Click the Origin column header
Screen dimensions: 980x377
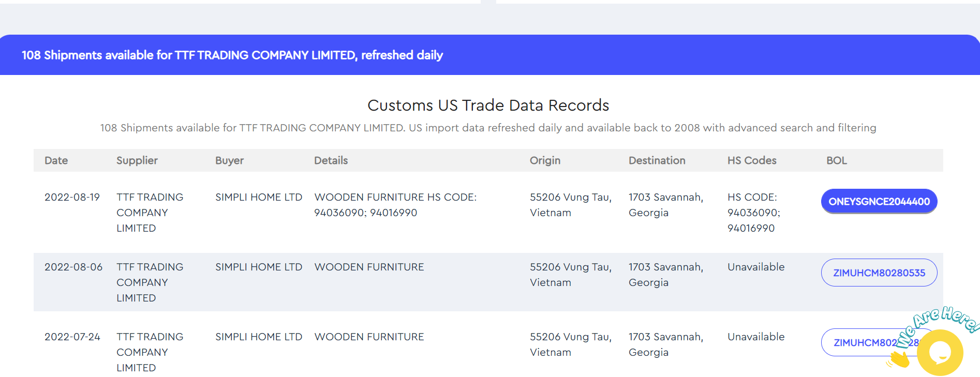tap(545, 160)
